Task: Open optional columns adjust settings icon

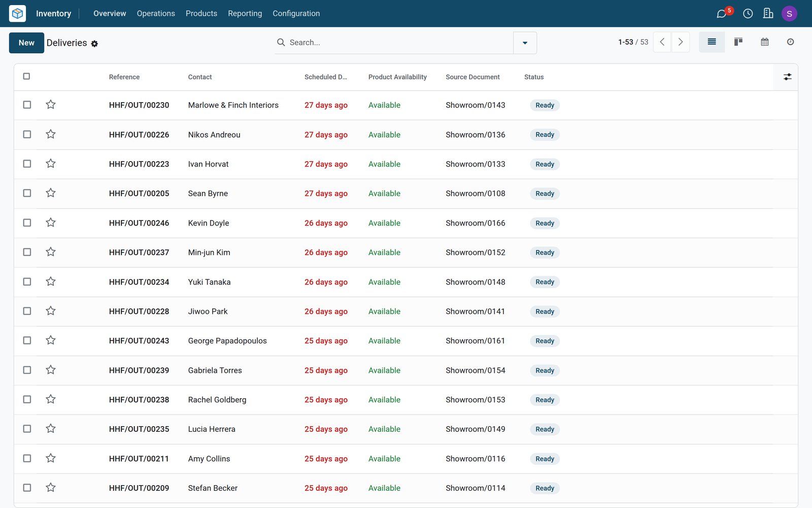Action: point(787,77)
